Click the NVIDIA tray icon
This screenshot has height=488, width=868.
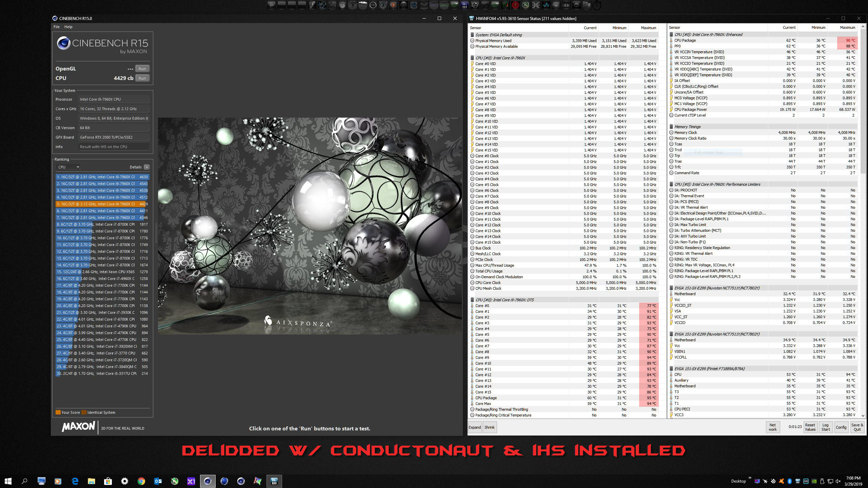click(x=814, y=481)
